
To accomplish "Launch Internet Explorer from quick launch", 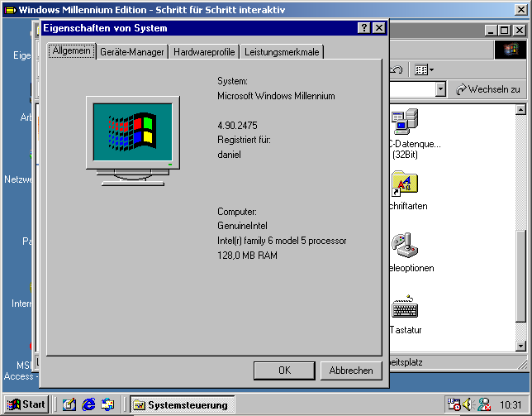I will [88, 404].
